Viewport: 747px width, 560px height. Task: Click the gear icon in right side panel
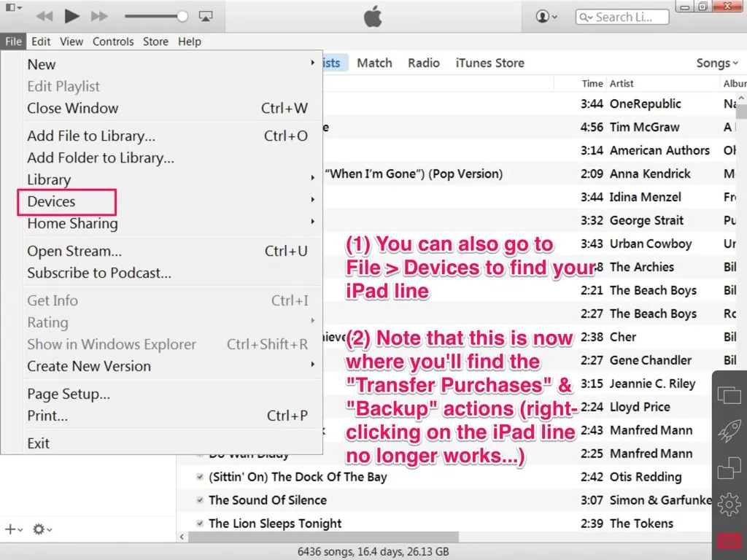(x=729, y=504)
